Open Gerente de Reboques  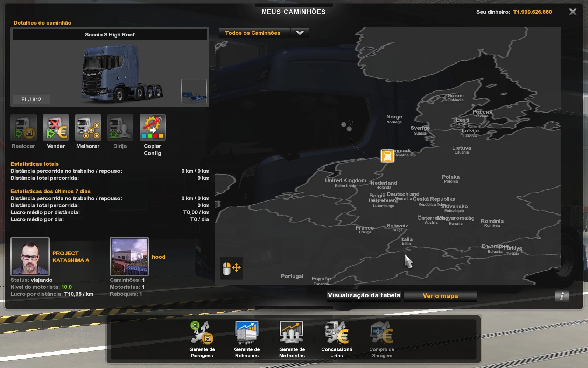[x=247, y=333]
